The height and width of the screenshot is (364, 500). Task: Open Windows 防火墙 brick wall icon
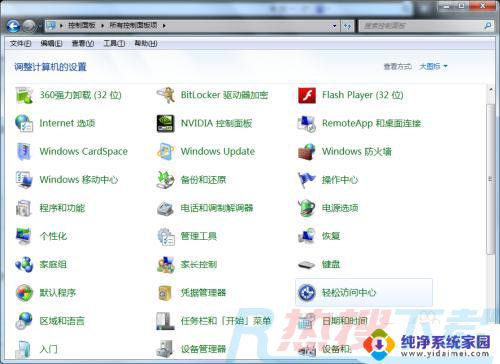pos(307,152)
